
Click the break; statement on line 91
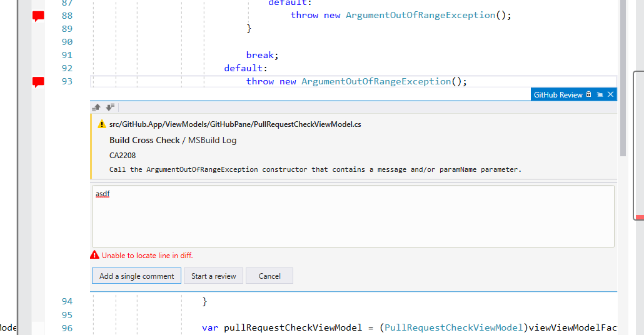point(262,55)
